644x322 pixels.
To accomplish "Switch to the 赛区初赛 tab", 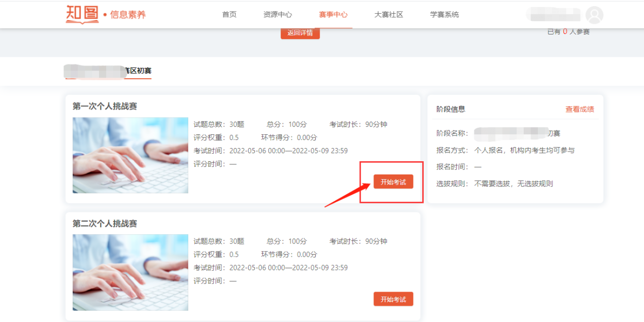I will 108,71.
